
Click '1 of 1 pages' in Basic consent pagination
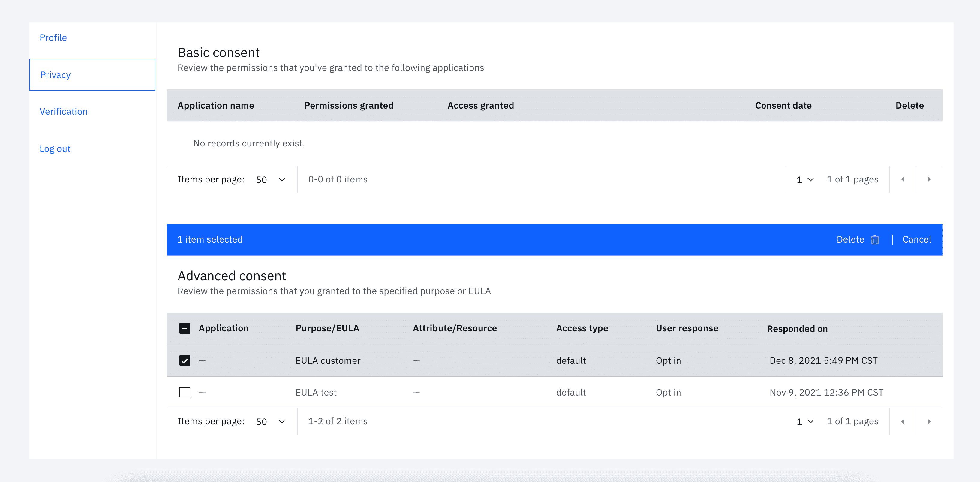[852, 179]
